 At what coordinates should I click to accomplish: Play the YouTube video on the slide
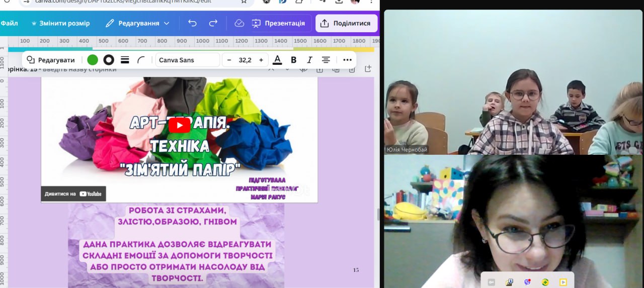pos(179,125)
